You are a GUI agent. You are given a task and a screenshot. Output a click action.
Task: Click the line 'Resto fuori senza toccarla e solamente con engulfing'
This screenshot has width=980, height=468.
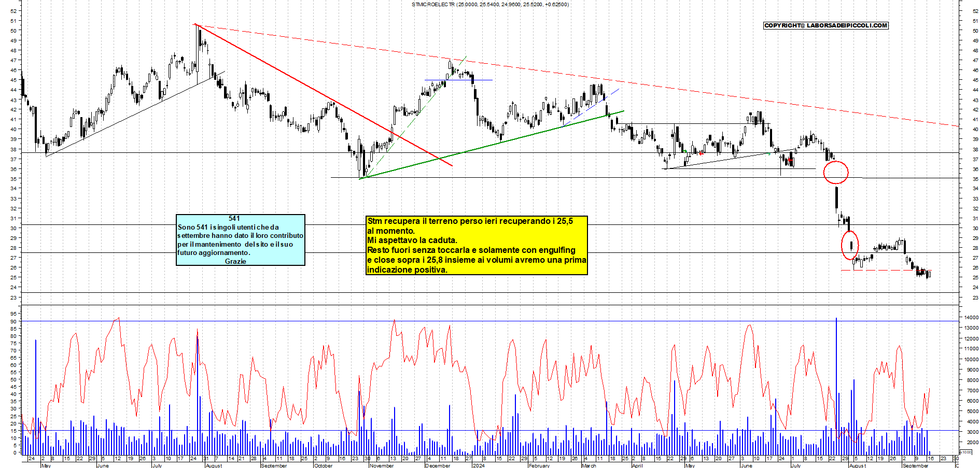click(x=471, y=250)
